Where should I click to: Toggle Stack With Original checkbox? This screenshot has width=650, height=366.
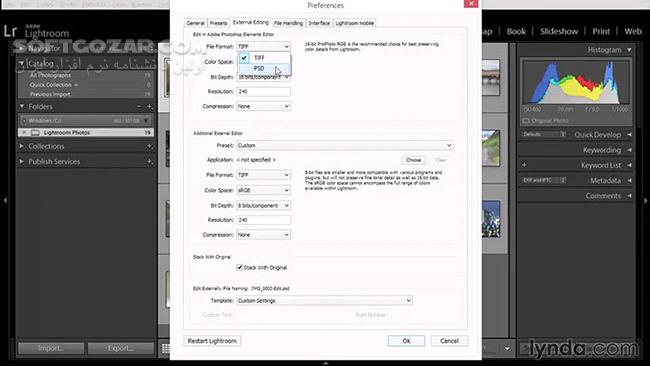pos(239,267)
